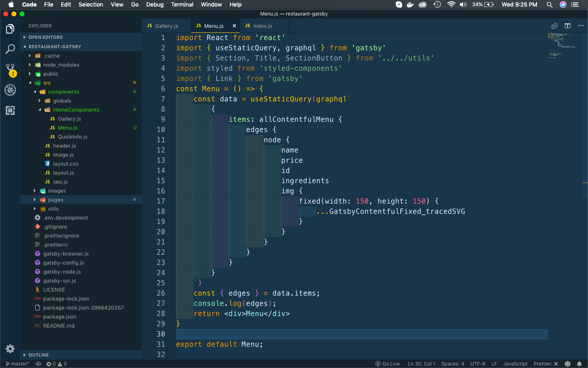Open the Siri icon in menu bar
This screenshot has width=588, height=368.
(x=563, y=4)
